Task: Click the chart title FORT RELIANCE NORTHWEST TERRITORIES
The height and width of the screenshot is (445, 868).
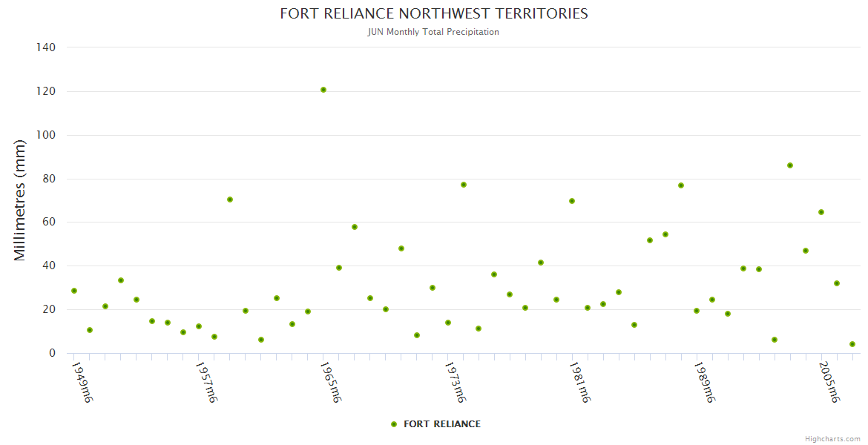Action: click(434, 14)
